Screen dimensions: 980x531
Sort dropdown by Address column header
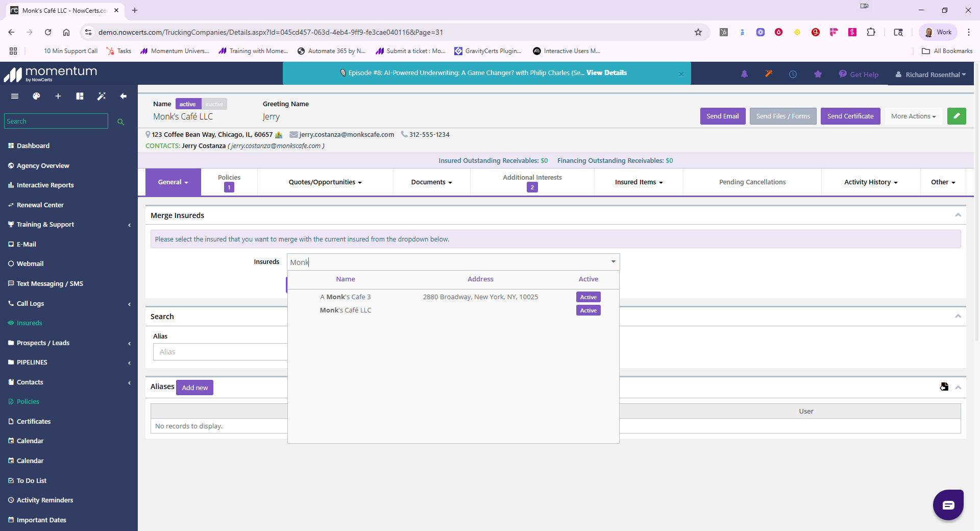480,279
